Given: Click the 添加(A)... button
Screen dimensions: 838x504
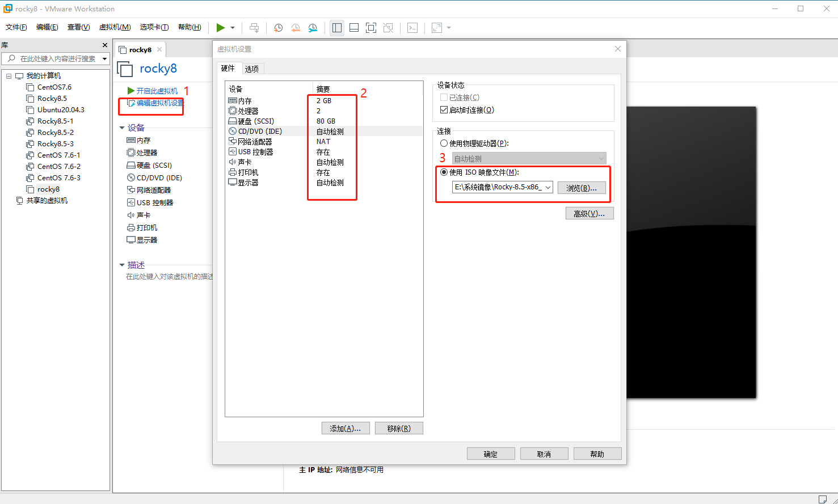Looking at the screenshot, I should (346, 428).
